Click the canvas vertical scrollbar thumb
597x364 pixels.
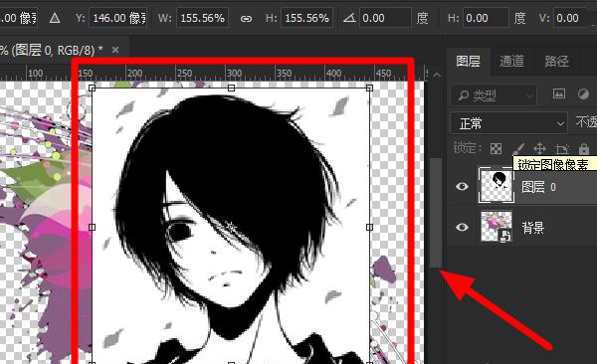click(x=436, y=213)
